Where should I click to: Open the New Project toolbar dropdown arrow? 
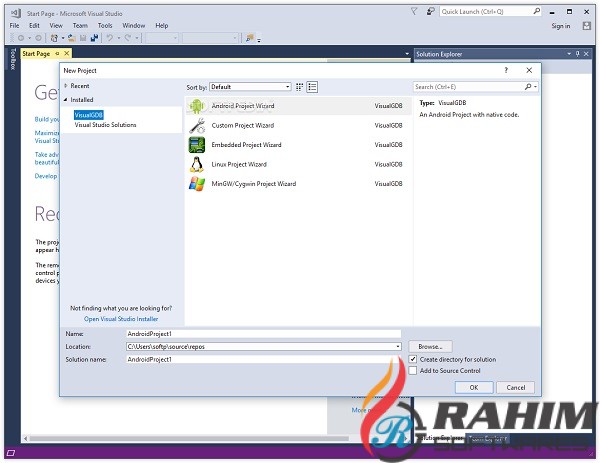point(63,38)
